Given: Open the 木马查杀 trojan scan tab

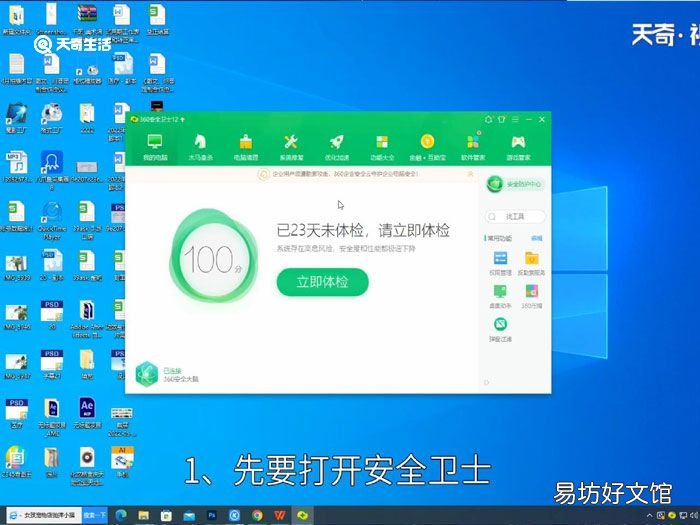Looking at the screenshot, I should tap(200, 147).
